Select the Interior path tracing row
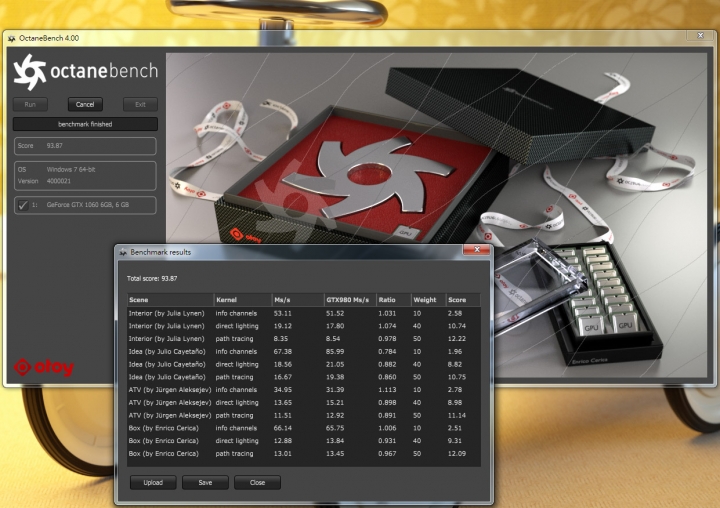The image size is (720, 508). point(304,339)
